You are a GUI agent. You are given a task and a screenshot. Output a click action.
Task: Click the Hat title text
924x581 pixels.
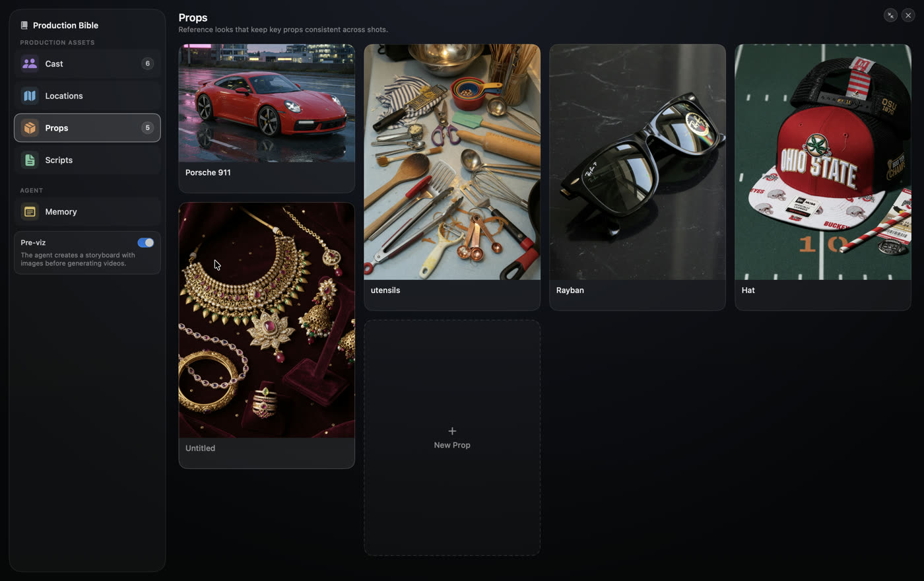pyautogui.click(x=748, y=290)
